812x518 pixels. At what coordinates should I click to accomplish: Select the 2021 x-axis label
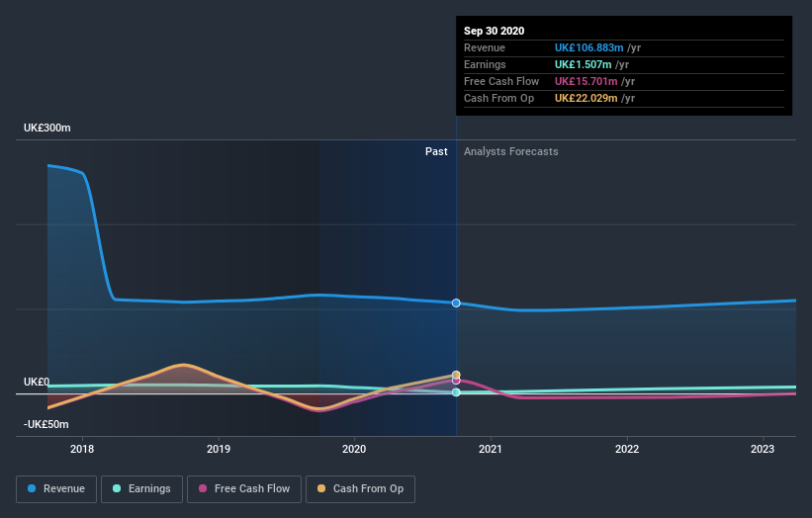point(491,449)
